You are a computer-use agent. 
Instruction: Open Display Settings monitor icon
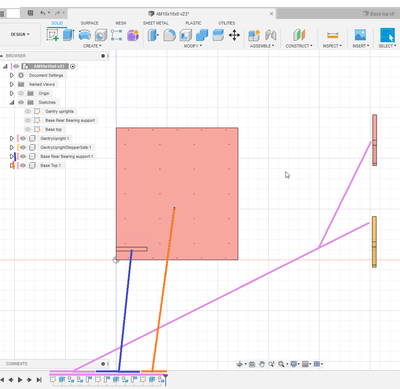(294, 364)
